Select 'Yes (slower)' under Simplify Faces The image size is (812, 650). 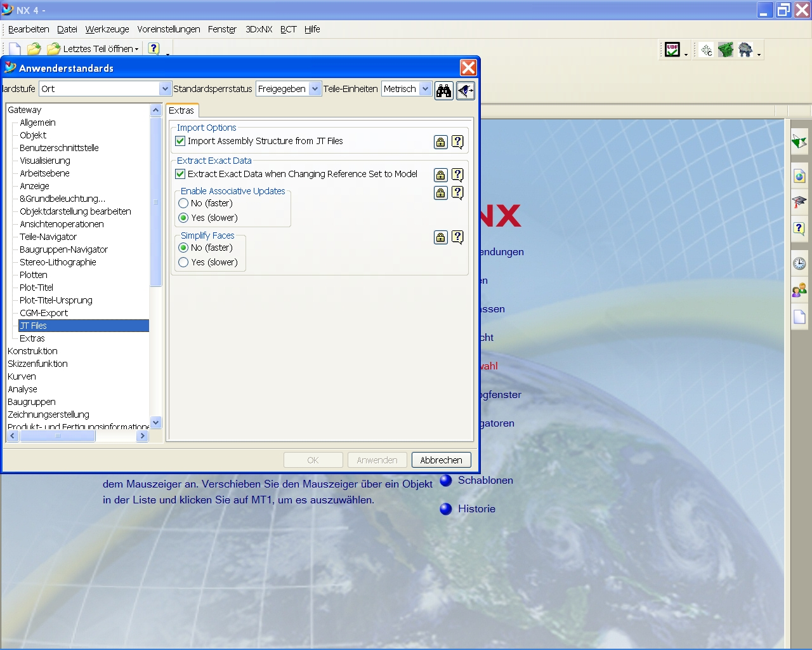183,262
